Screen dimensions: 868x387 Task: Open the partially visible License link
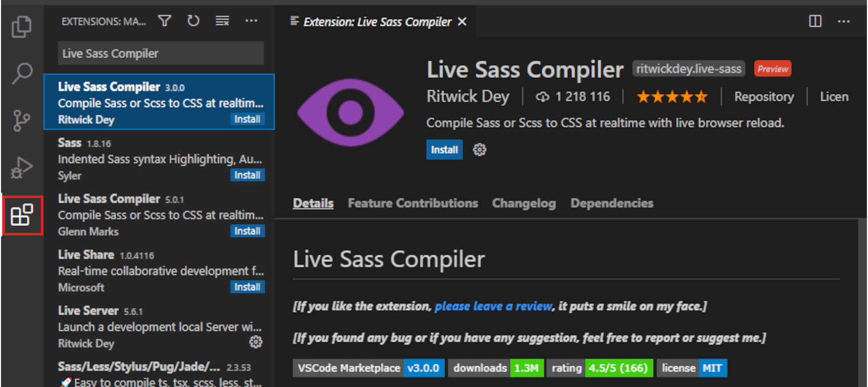coord(834,96)
